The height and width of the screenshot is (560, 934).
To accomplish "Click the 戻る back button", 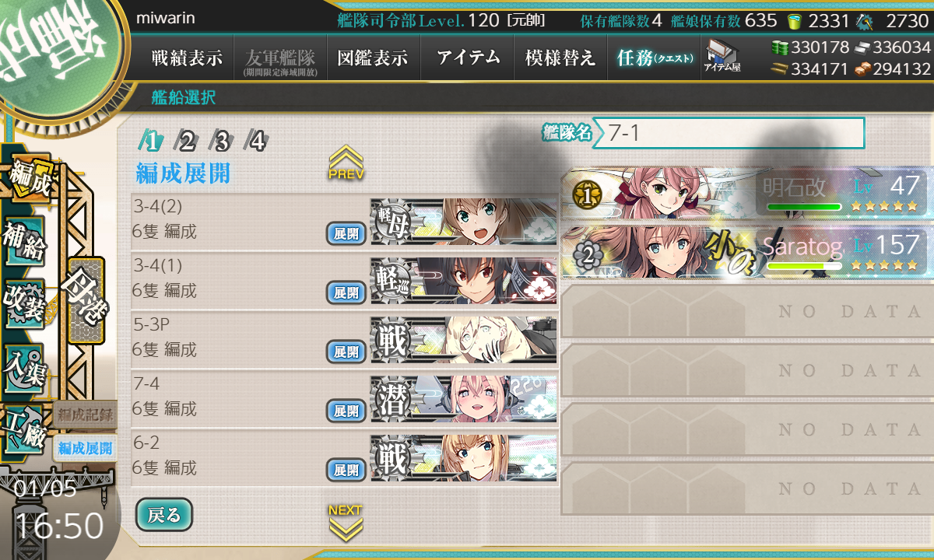I will click(x=163, y=514).
